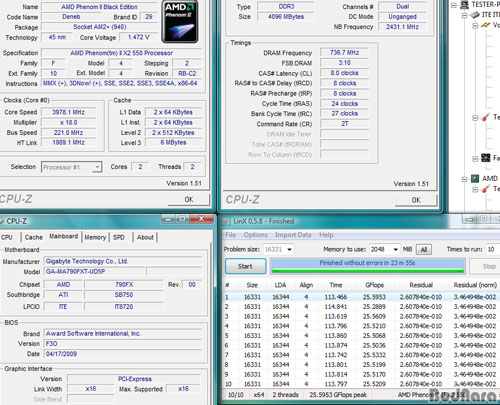Collapse the ITE sensor tree node
This screenshot has width=500, height=405.
pyautogui.click(x=464, y=15)
